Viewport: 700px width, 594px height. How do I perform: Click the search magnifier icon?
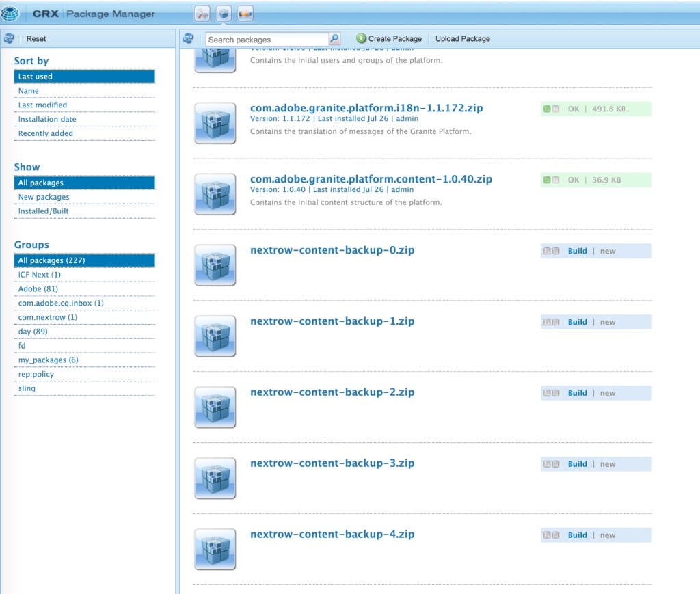[334, 39]
